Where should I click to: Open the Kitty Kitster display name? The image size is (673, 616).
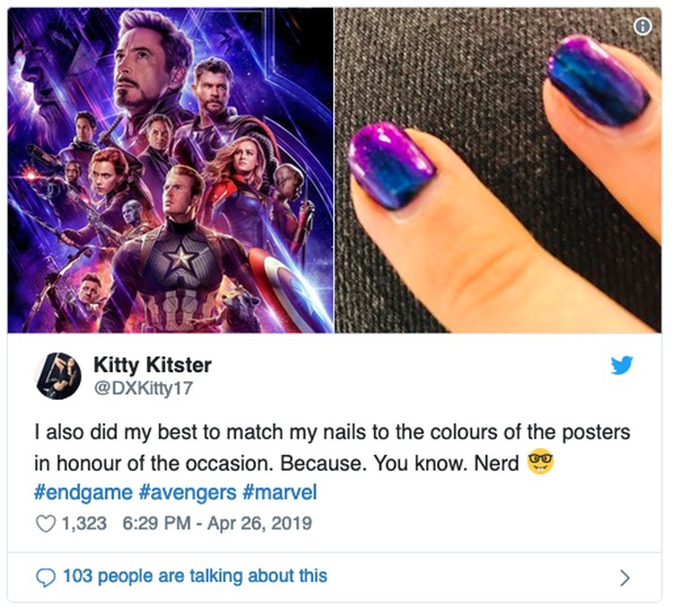pyautogui.click(x=153, y=365)
